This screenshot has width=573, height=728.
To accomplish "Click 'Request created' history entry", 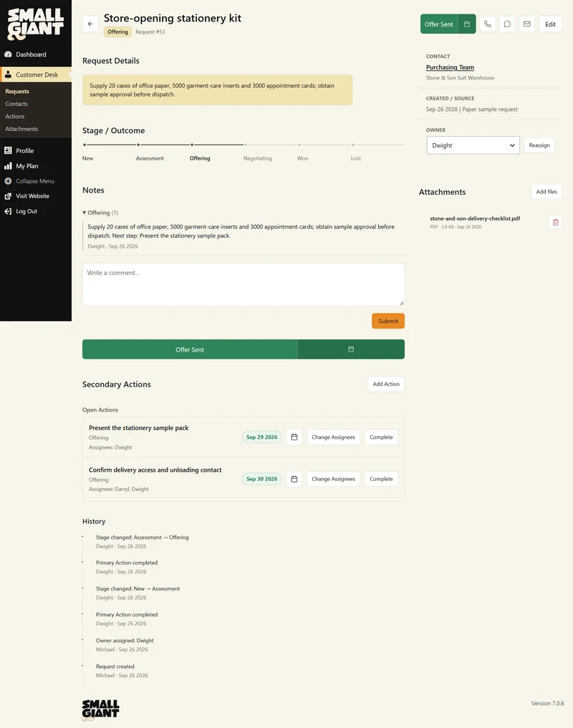I will (x=115, y=666).
